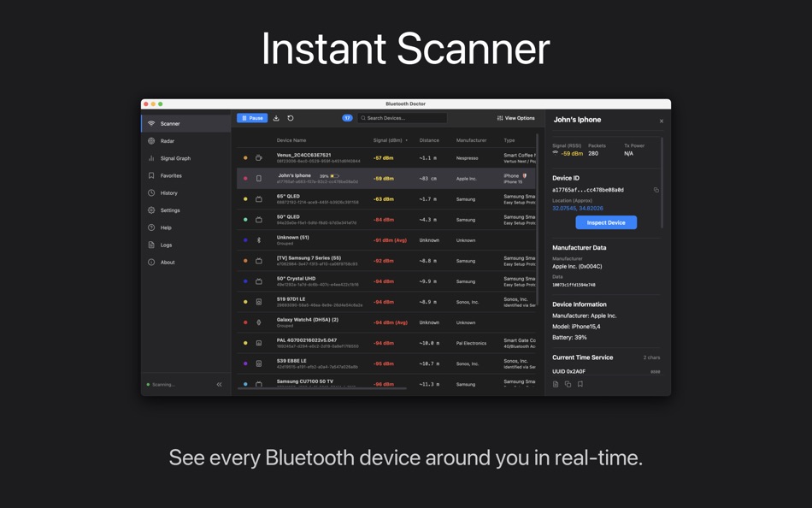This screenshot has width=812, height=508.
Task: Click the Inspect Device button
Action: (606, 222)
